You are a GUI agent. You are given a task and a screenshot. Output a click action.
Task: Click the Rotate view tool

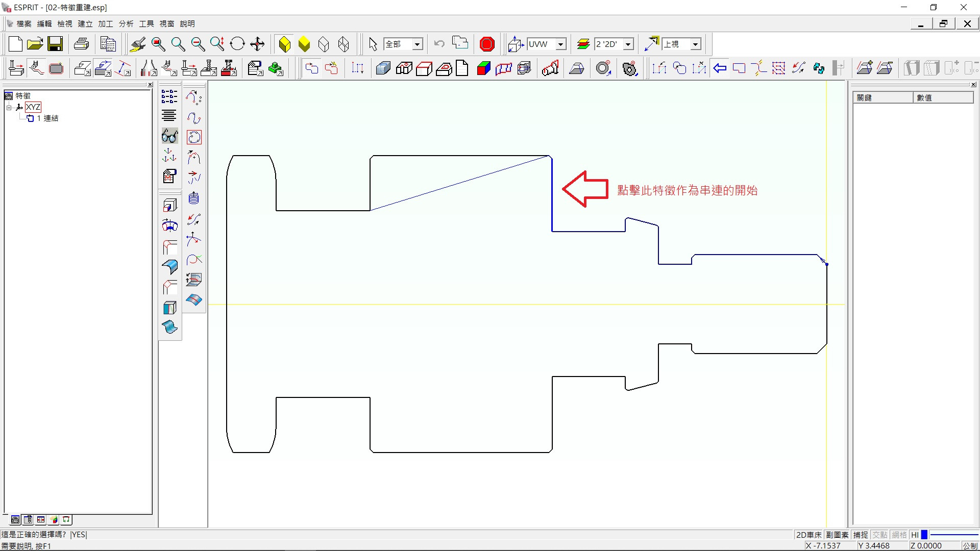pyautogui.click(x=237, y=44)
